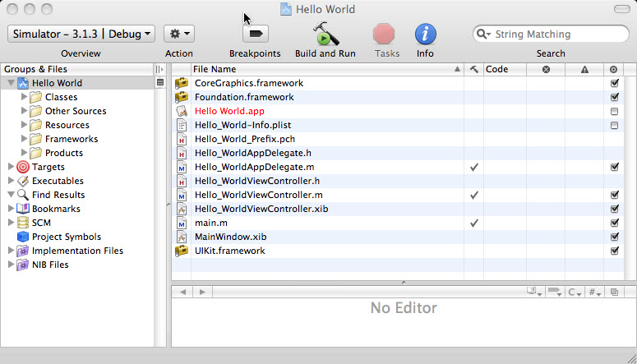Uncheck target box for main.m

pos(614,223)
